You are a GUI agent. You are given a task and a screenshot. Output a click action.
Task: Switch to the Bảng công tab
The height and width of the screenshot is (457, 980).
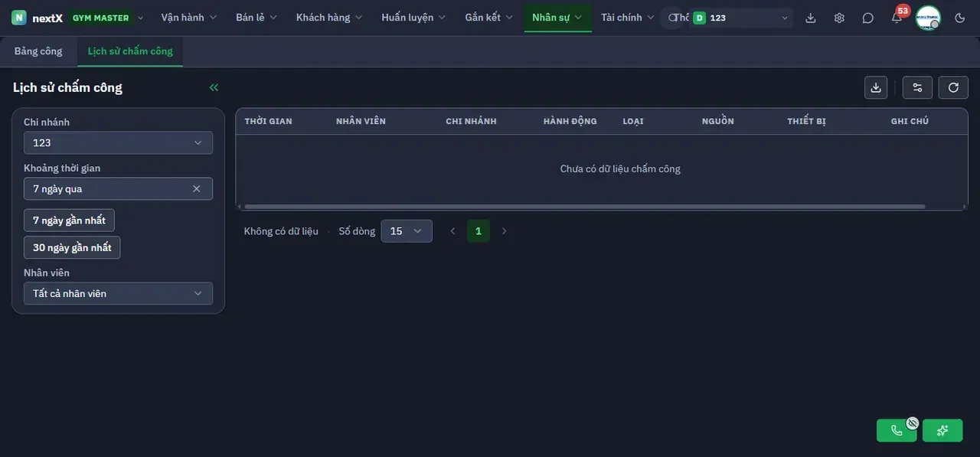(x=38, y=51)
